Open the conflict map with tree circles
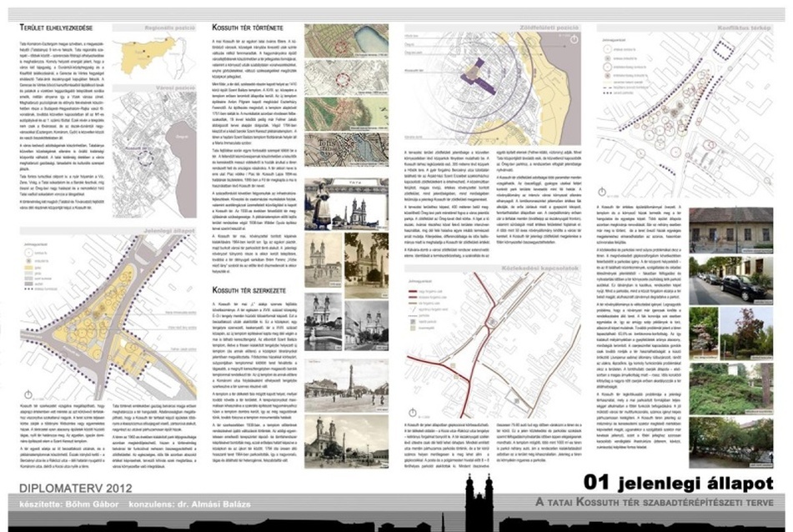Viewport: 793px width, 532px height. tap(685, 115)
